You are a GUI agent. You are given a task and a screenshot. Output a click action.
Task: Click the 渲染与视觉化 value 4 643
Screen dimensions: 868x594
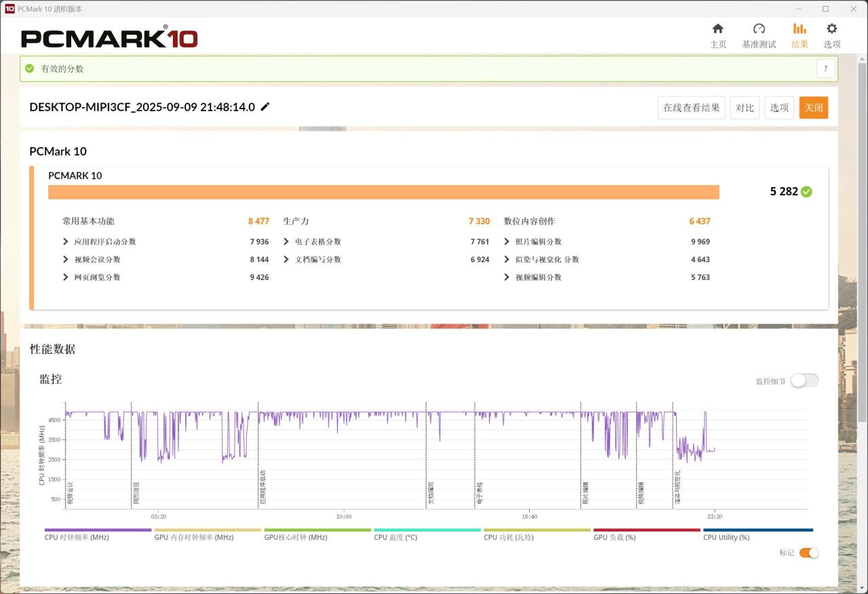pos(701,259)
